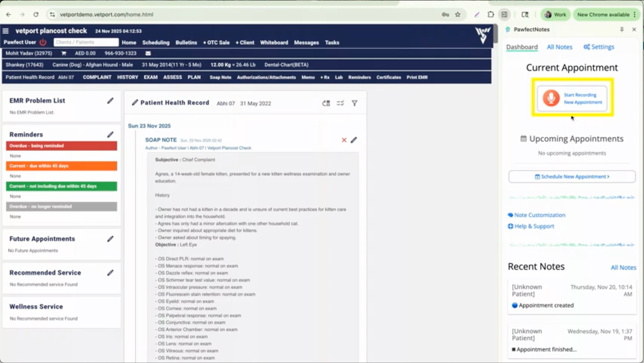Click Print EMR
644x363 pixels.
[x=417, y=77]
